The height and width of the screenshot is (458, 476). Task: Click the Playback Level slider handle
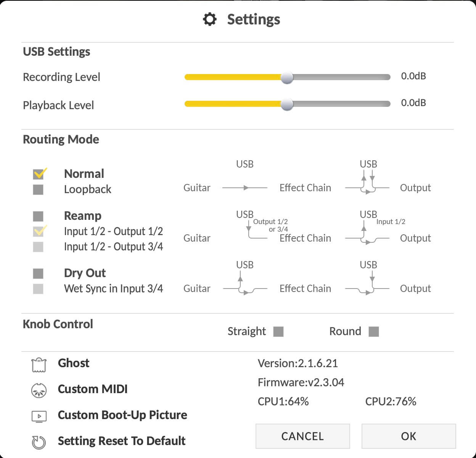287,104
